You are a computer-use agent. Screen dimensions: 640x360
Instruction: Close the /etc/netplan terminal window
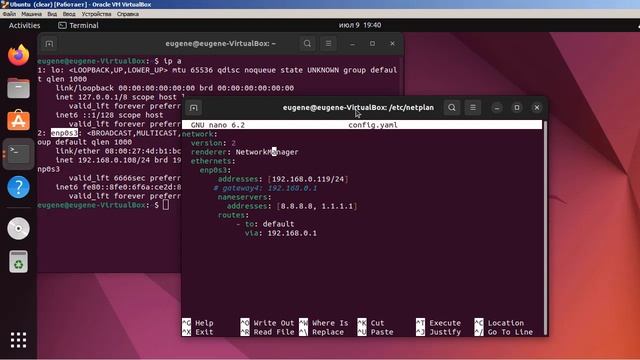coord(537,108)
